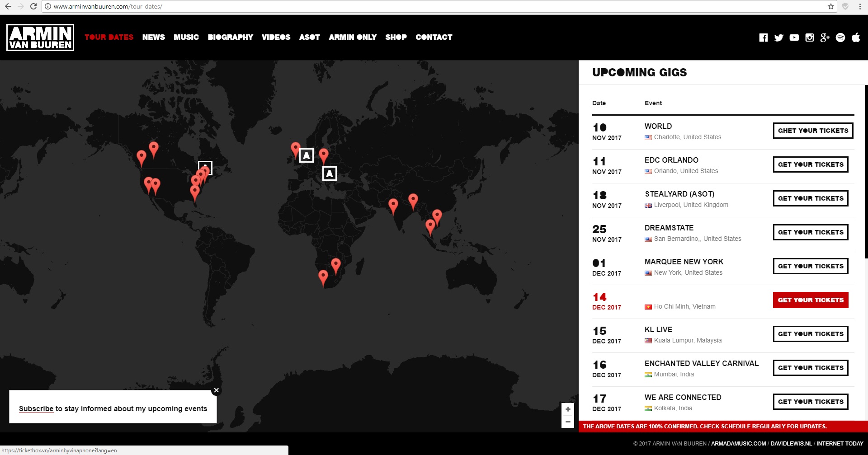Get tickets for EDC Orlando
The image size is (868, 455).
[810, 164]
